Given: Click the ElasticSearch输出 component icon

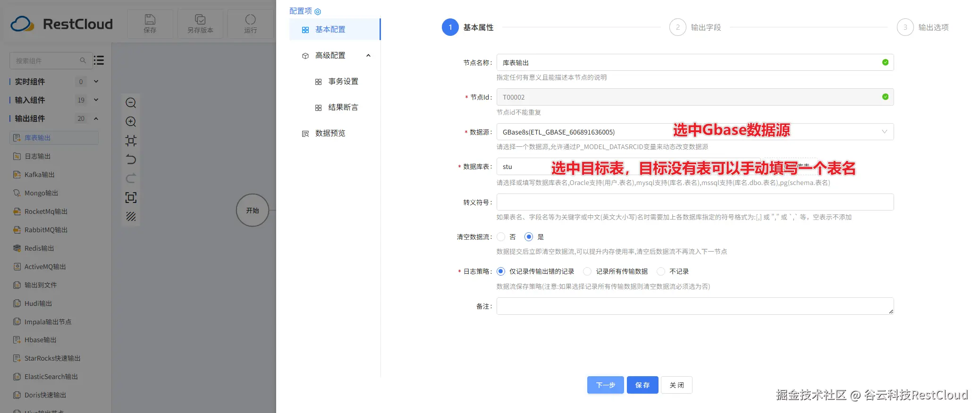Looking at the screenshot, I should tap(17, 377).
